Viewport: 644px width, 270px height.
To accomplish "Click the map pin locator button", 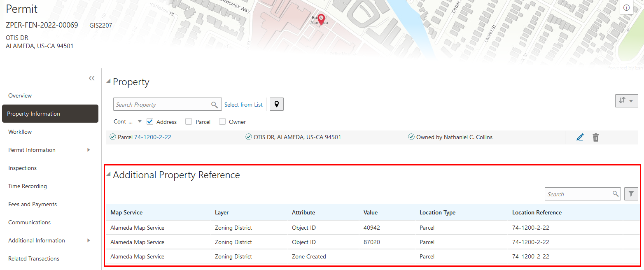I will coord(277,105).
